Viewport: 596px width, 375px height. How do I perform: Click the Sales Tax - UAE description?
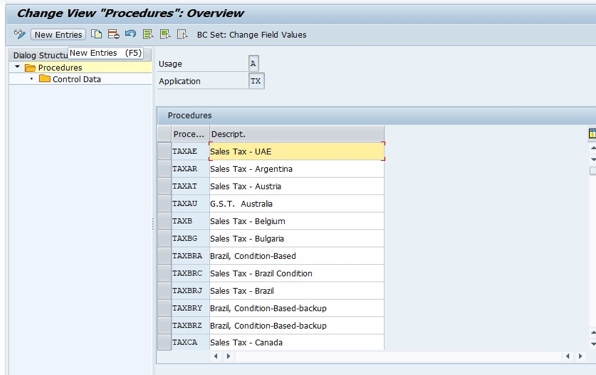(296, 151)
